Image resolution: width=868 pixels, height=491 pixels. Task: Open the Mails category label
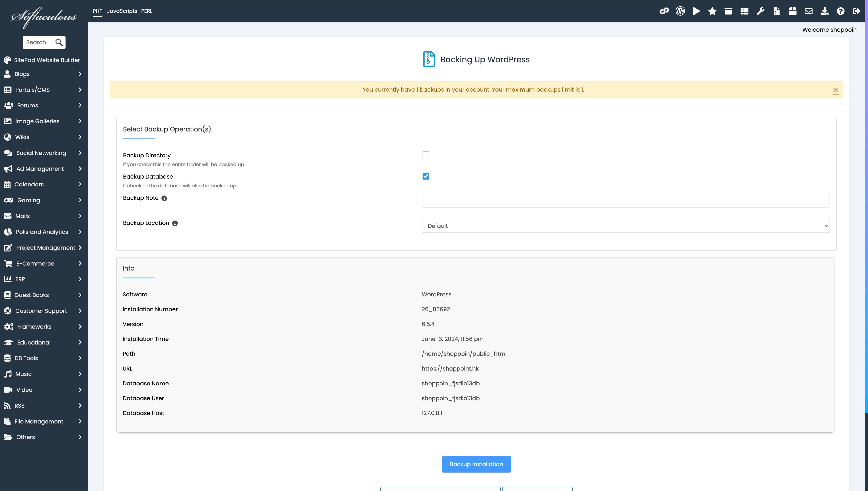(23, 216)
